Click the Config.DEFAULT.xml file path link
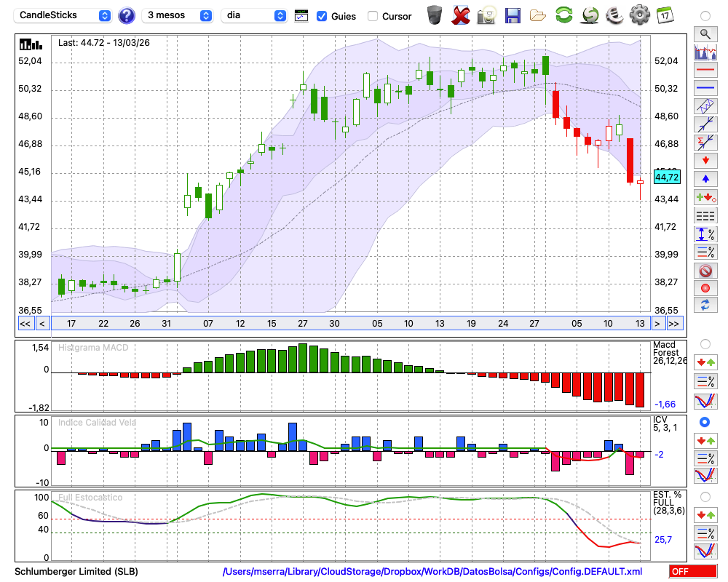Viewport: 728px width, 582px height. pos(432,571)
